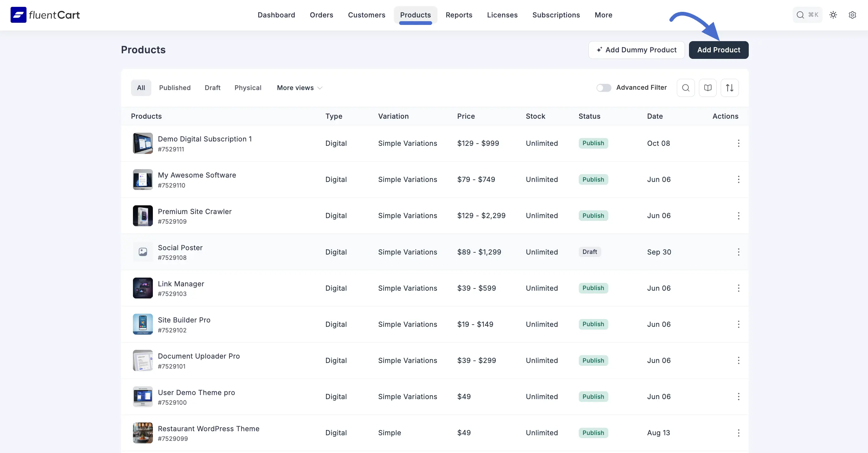868x453 pixels.
Task: Switch to the Published tab
Action: tap(175, 88)
